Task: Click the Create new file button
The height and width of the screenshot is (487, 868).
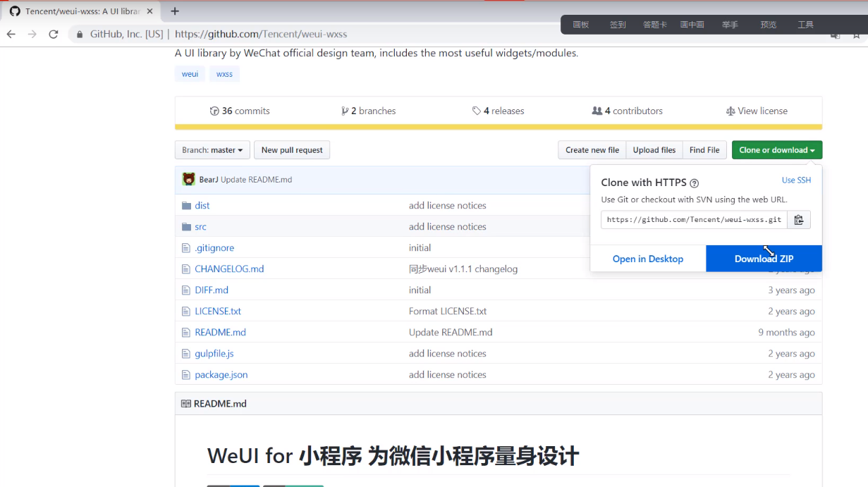Action: pyautogui.click(x=592, y=150)
